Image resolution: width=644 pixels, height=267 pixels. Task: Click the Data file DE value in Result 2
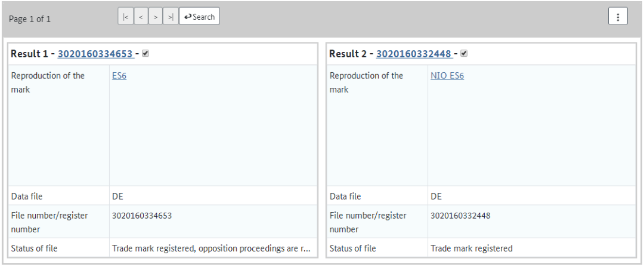point(436,197)
